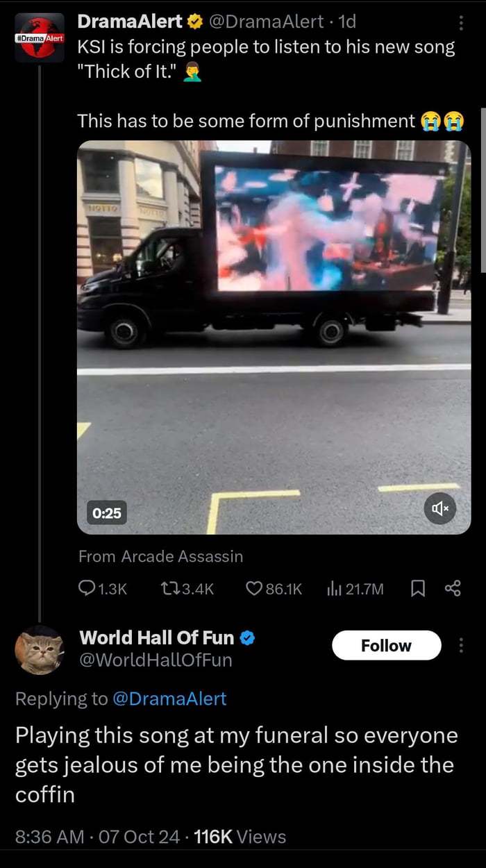Image resolution: width=486 pixels, height=868 pixels.
Task: Share the DramaAlert tweet
Action: (x=453, y=589)
